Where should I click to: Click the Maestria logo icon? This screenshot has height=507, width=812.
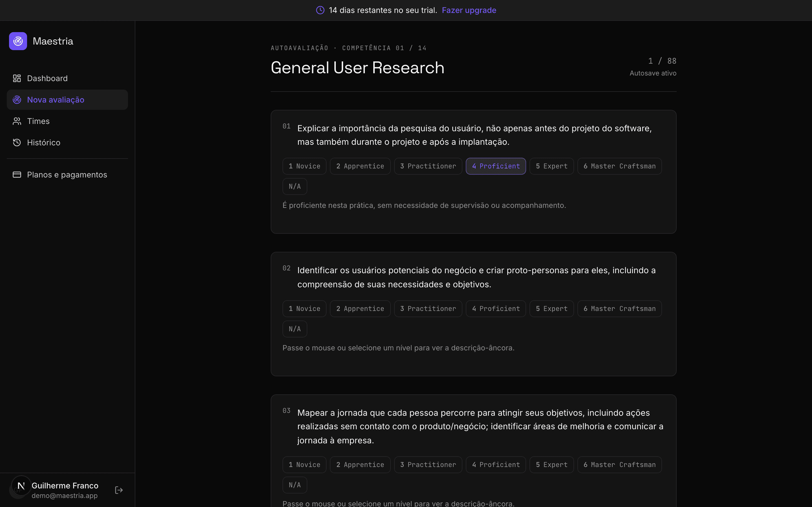18,41
